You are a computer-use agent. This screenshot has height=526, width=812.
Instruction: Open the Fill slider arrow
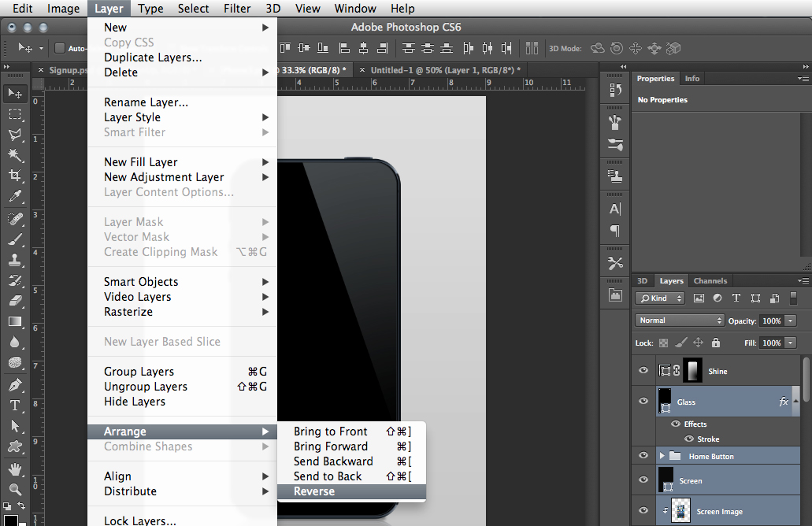point(791,343)
